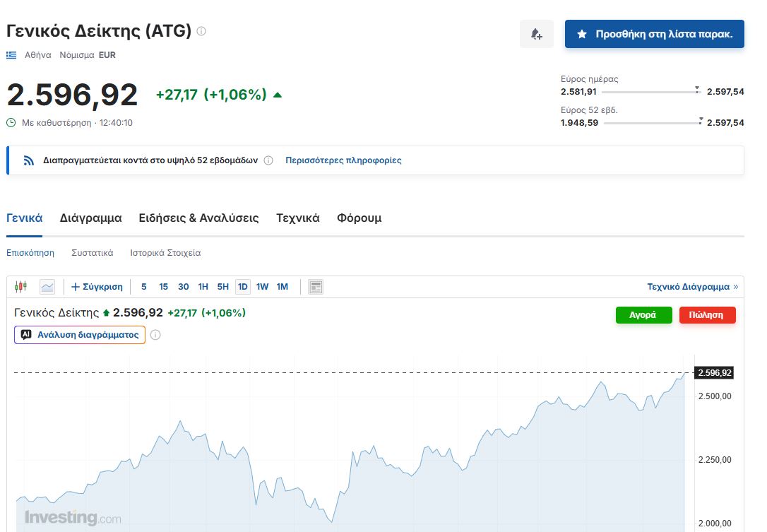767x532 pixels.
Task: Set chart interval to 5H
Action: click(x=223, y=287)
